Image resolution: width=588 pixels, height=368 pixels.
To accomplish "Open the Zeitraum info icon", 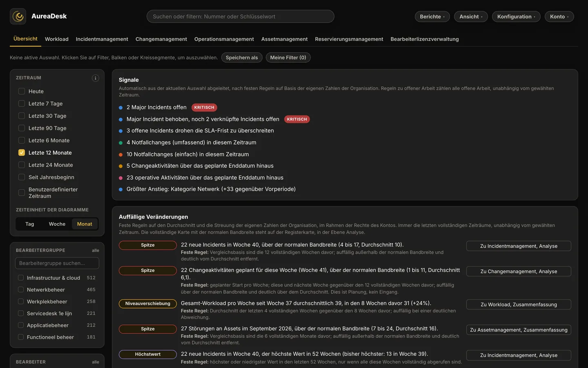I will (96, 78).
